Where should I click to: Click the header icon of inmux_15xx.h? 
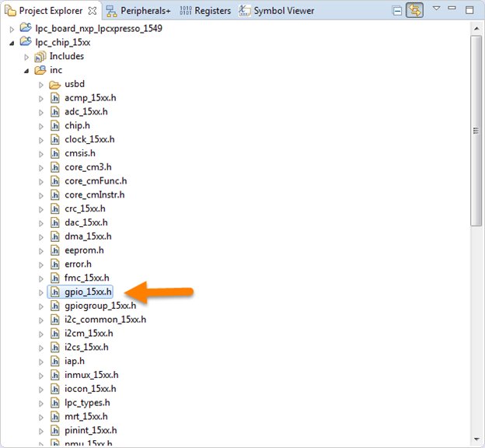54,375
